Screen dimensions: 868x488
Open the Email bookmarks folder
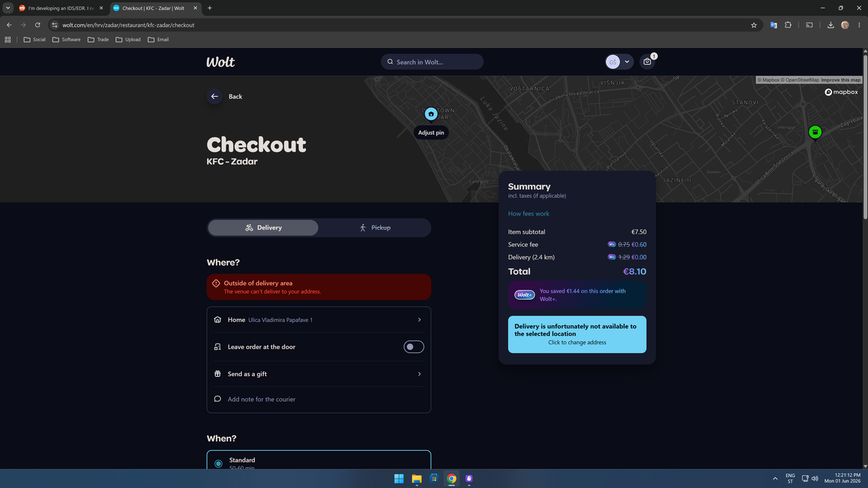coord(158,39)
